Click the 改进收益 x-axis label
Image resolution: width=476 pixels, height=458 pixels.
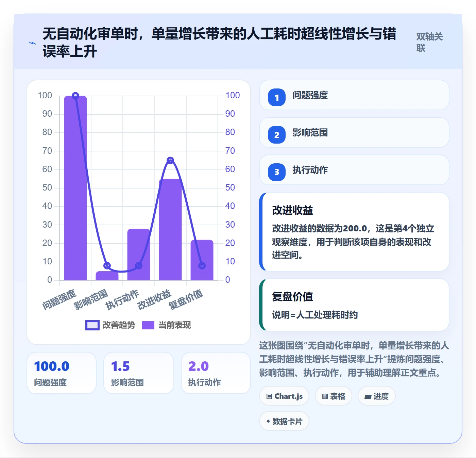(154, 299)
